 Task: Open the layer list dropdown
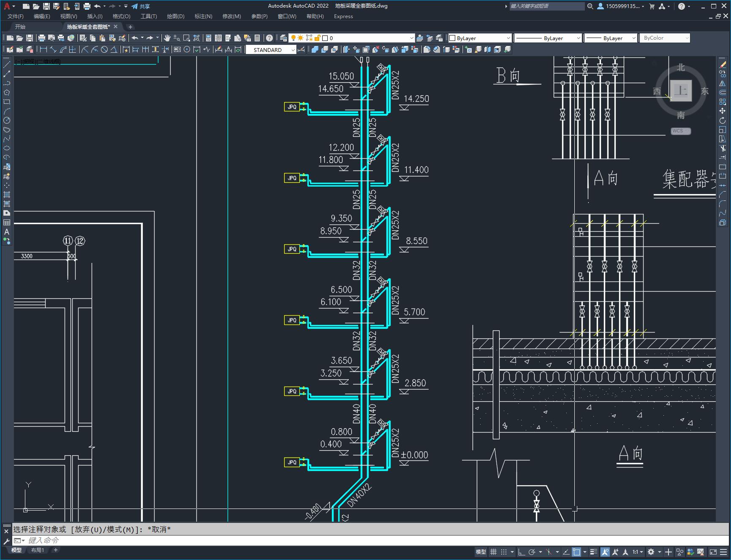(412, 38)
